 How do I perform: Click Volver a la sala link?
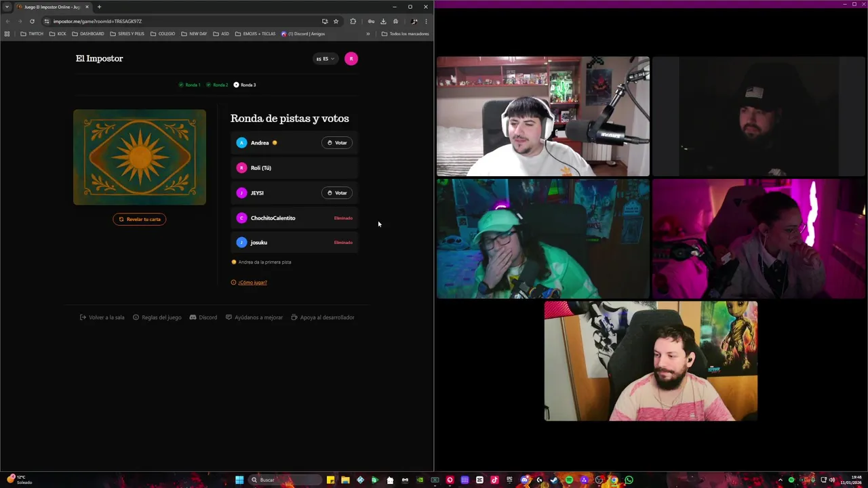102,317
